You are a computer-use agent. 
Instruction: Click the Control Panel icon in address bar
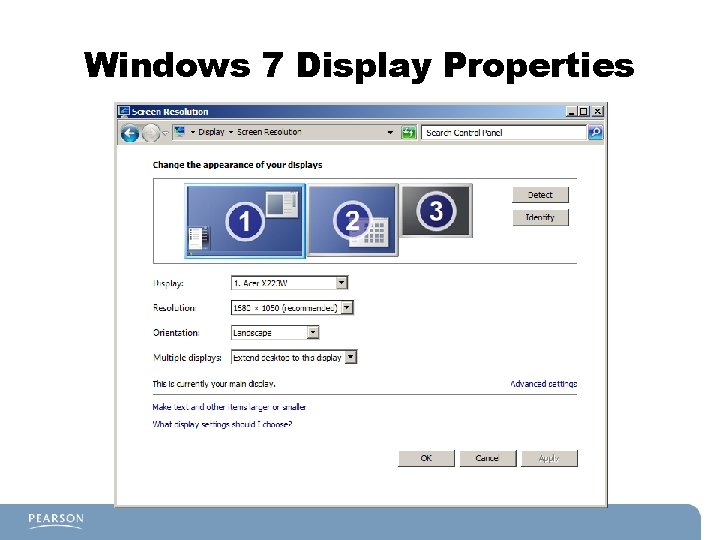pos(180,132)
